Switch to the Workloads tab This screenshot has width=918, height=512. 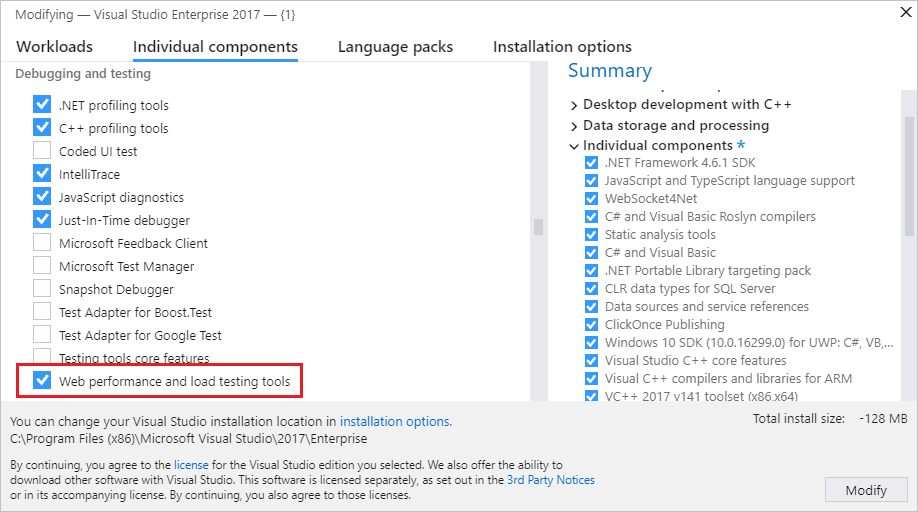tap(54, 47)
